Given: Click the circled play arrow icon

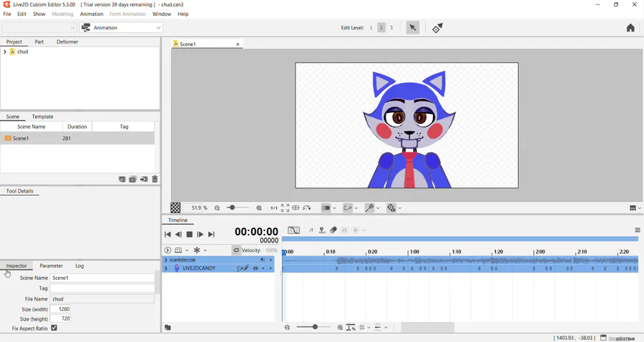Looking at the screenshot, I should [167, 250].
